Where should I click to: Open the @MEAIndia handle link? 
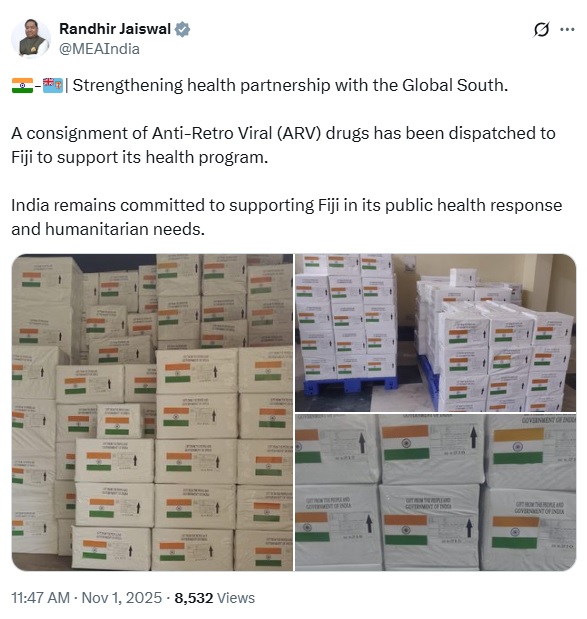(99, 49)
